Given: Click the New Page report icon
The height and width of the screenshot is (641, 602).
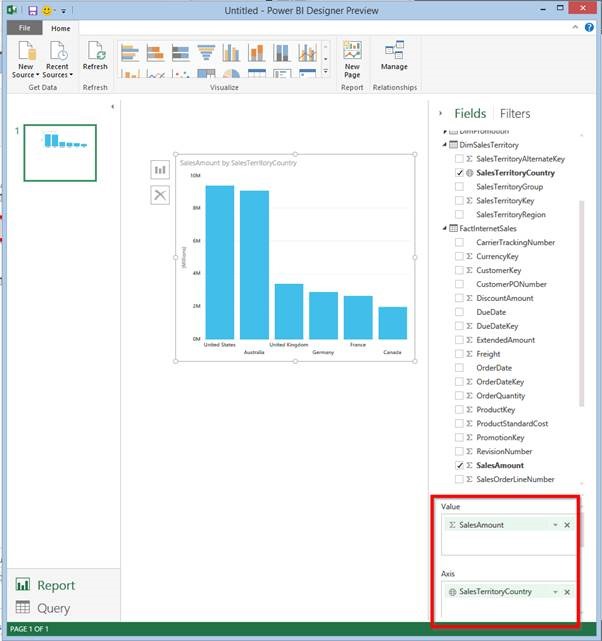Looking at the screenshot, I should click(x=352, y=50).
